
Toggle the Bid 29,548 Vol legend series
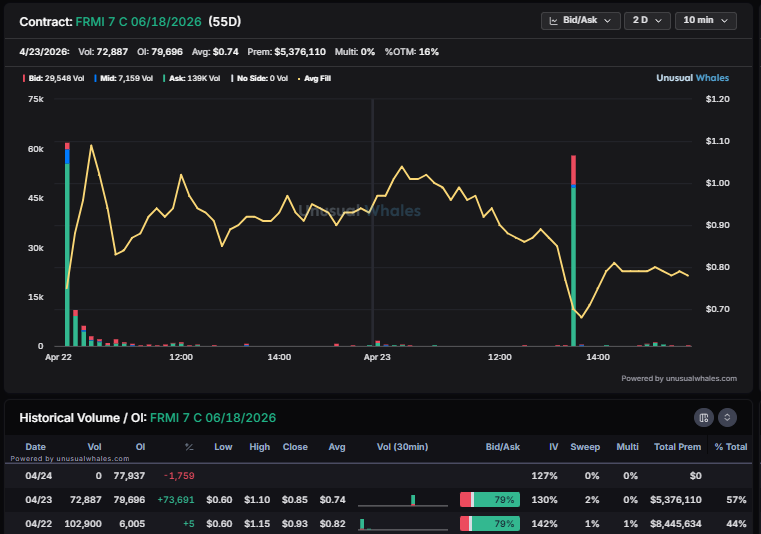pos(53,78)
